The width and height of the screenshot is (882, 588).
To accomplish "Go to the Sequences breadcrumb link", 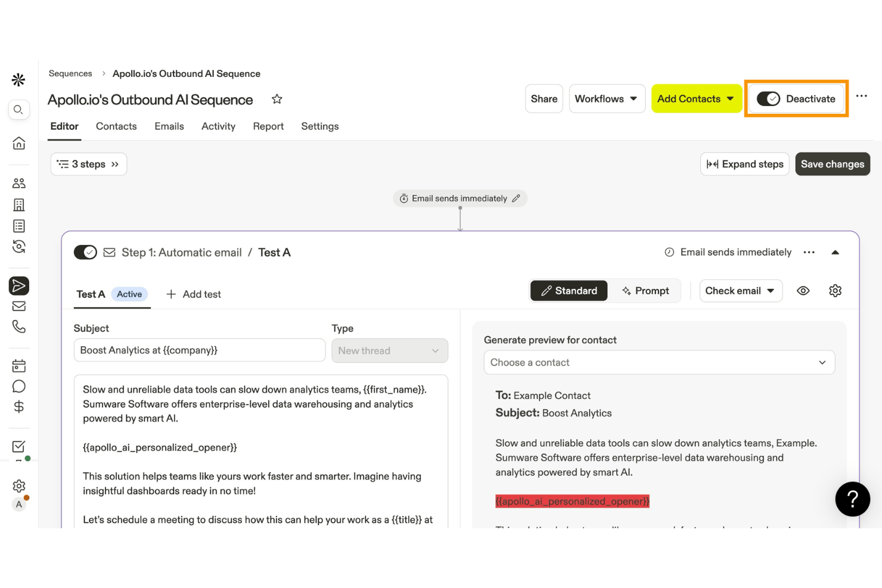I will tap(70, 74).
